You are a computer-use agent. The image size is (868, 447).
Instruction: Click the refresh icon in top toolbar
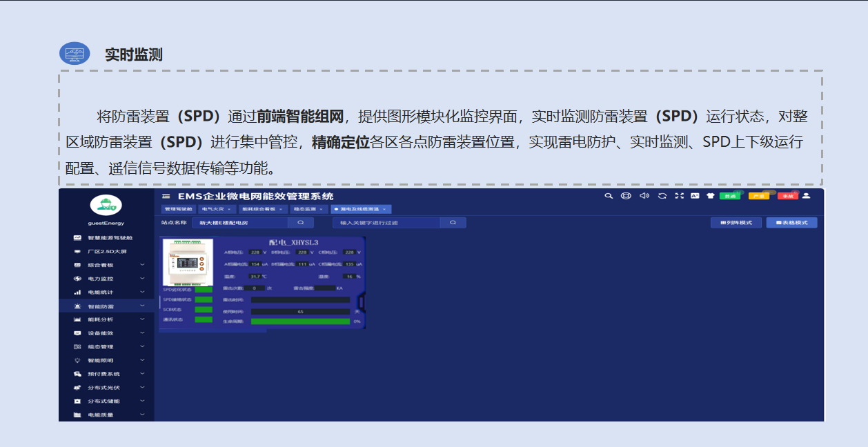662,196
